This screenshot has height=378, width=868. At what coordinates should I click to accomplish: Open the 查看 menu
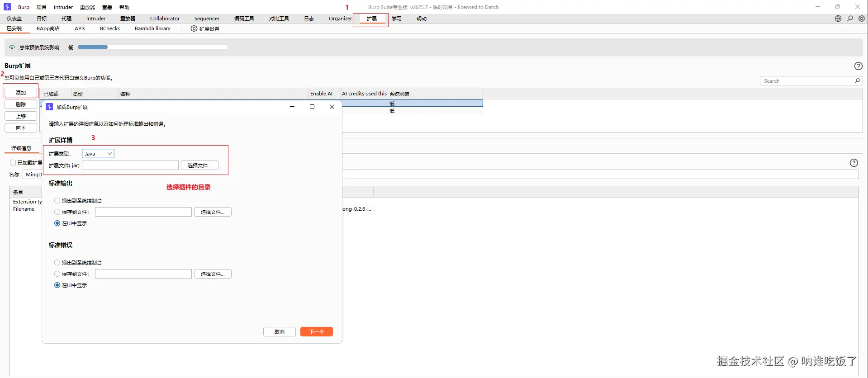click(107, 7)
